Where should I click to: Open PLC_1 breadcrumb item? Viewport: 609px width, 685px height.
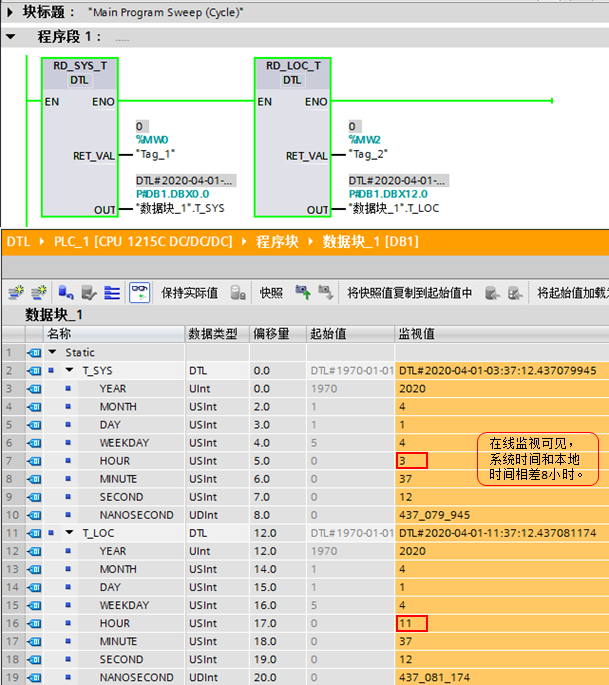click(143, 242)
